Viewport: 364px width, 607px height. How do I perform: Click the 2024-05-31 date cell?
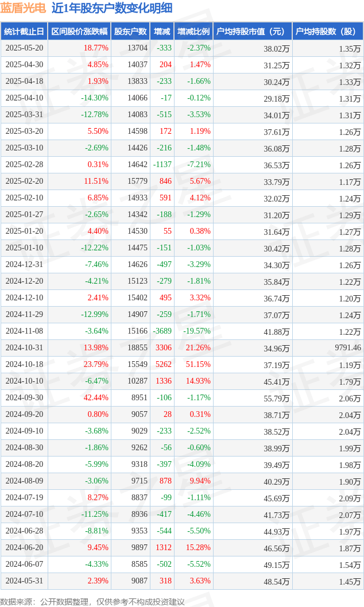(x=24, y=581)
